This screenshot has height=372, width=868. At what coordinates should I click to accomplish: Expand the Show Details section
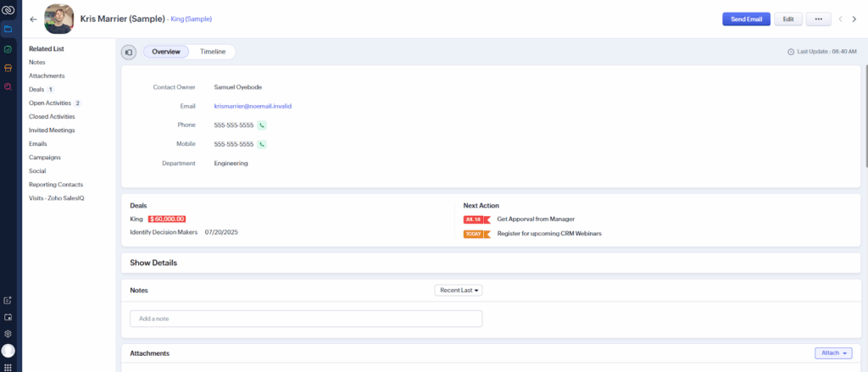[x=153, y=263]
